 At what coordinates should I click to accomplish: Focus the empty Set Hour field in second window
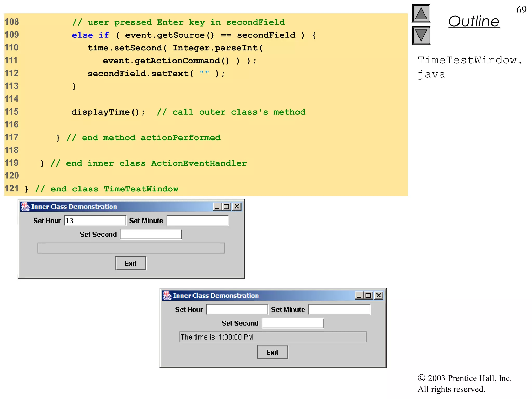(237, 309)
